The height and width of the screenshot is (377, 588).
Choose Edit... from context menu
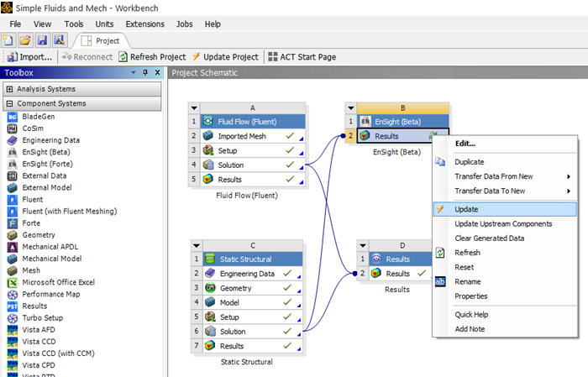505,144
